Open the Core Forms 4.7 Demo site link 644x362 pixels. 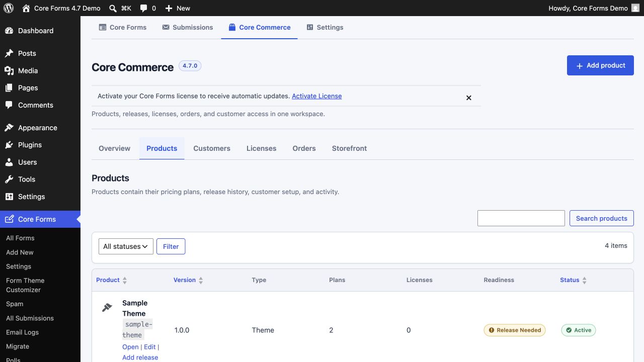(x=61, y=8)
